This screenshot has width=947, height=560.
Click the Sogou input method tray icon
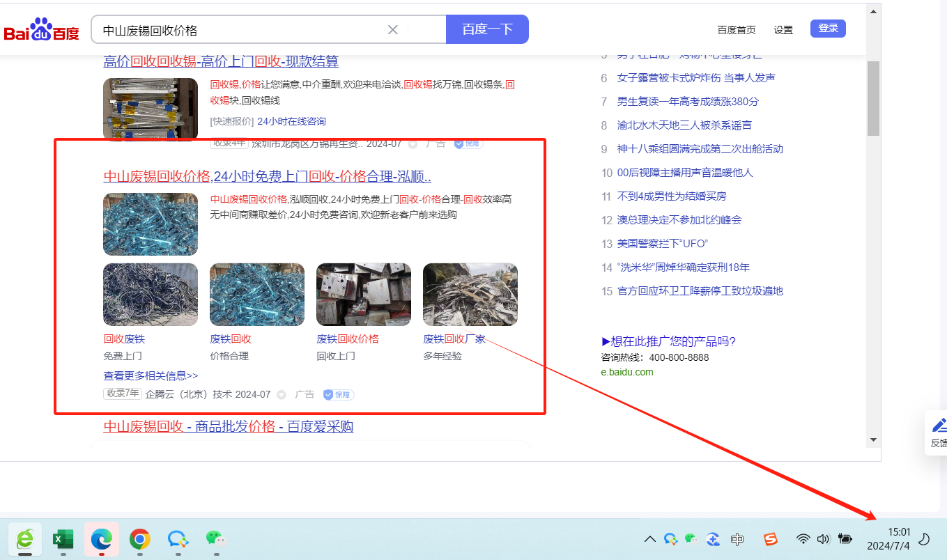click(770, 539)
